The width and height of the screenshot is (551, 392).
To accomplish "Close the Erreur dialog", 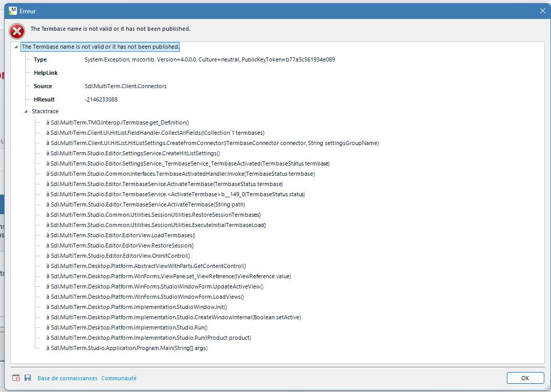I will [x=542, y=10].
